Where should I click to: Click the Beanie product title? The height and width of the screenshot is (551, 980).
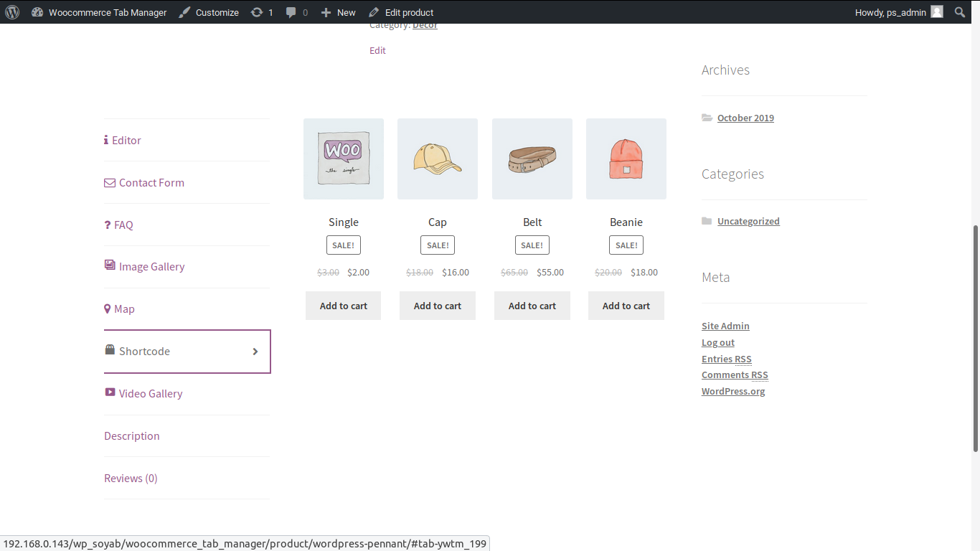(626, 222)
